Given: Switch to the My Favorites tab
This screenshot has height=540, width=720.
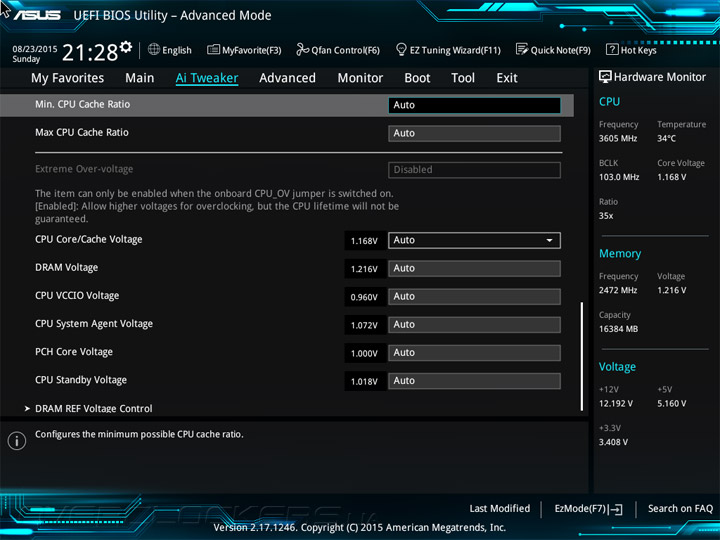Looking at the screenshot, I should pyautogui.click(x=68, y=78).
